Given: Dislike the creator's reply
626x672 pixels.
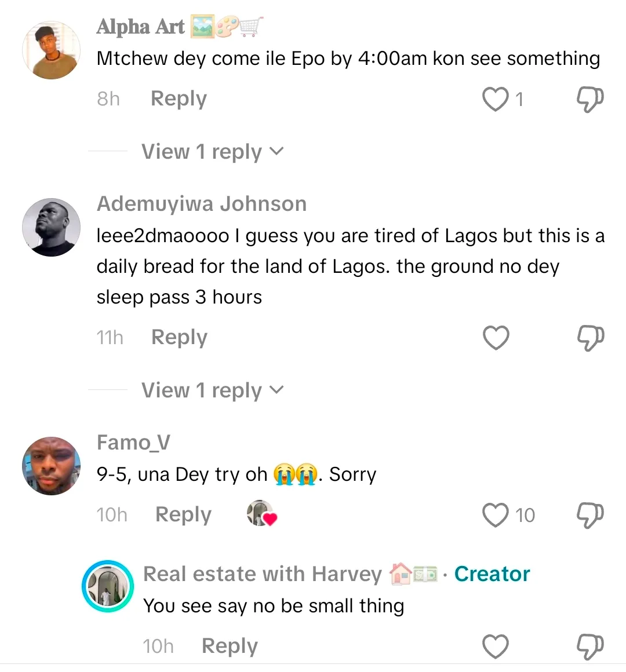Looking at the screenshot, I should (590, 647).
